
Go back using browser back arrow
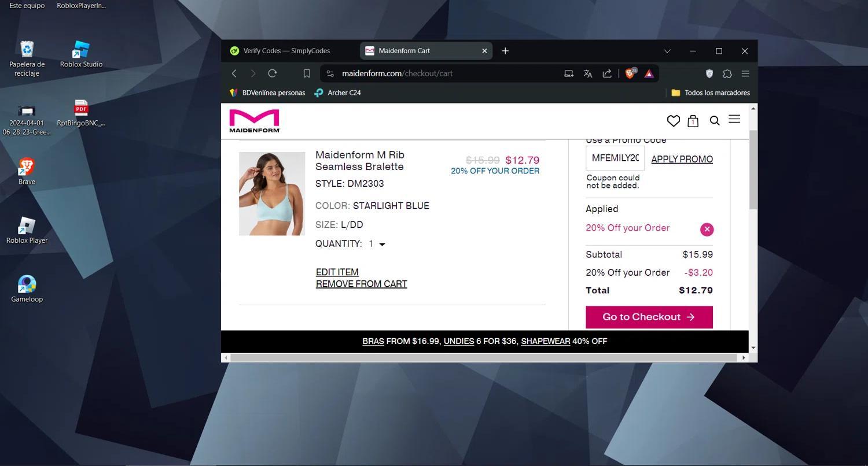click(x=234, y=73)
